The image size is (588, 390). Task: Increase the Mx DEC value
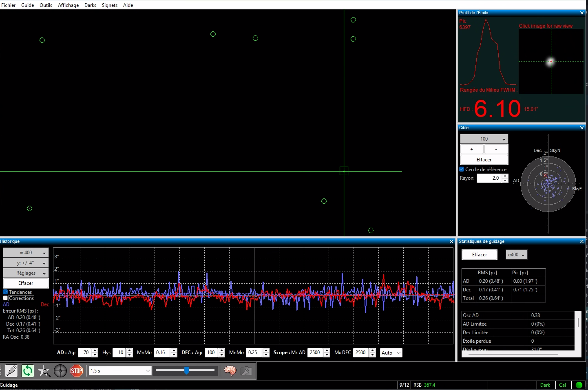372,350
